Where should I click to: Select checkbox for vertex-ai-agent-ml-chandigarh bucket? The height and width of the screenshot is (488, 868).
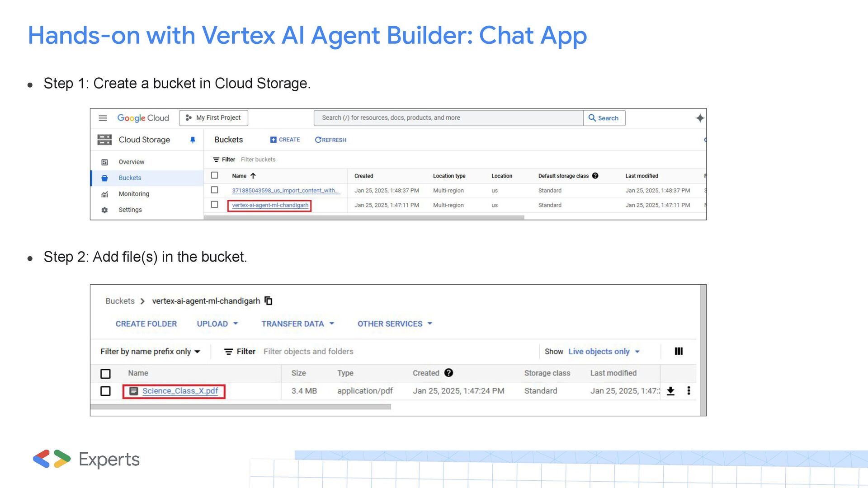click(x=215, y=205)
